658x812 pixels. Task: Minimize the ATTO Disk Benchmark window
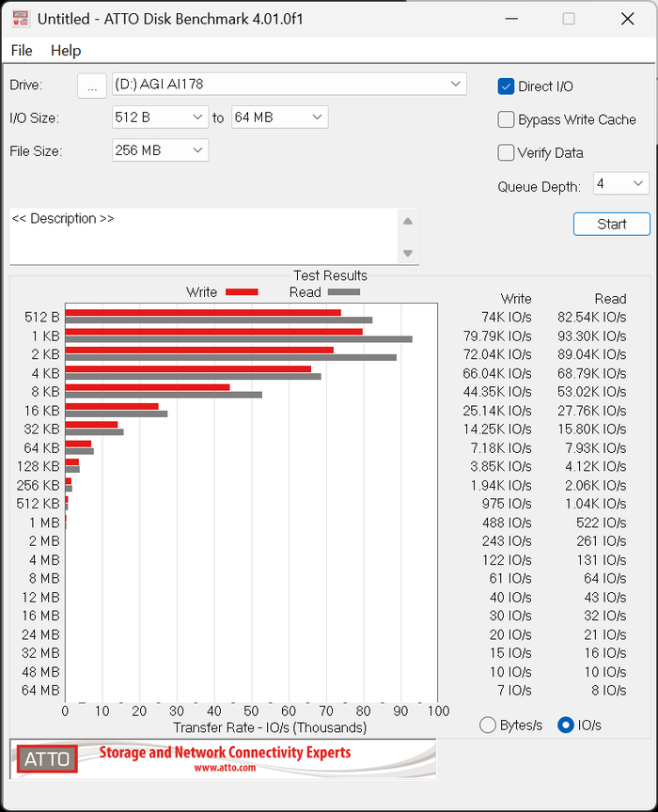[x=511, y=19]
